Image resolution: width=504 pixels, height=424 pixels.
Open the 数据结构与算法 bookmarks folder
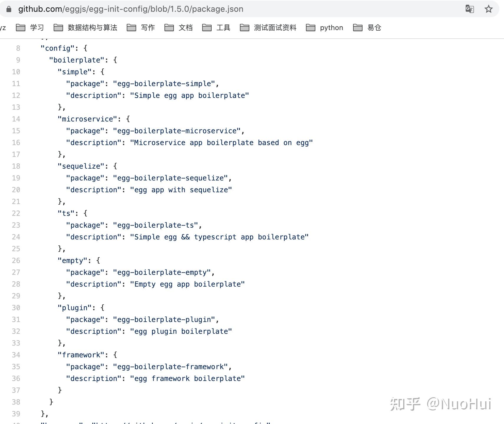coord(85,28)
